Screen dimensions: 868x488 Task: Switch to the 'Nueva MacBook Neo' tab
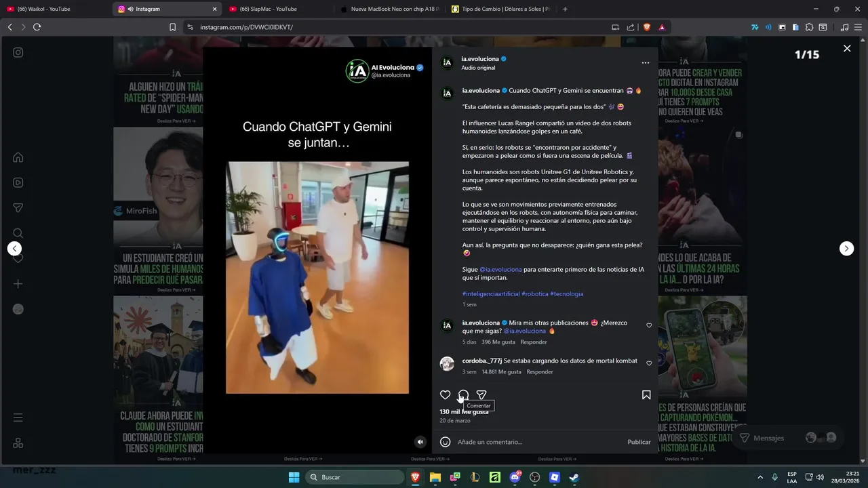(x=389, y=9)
